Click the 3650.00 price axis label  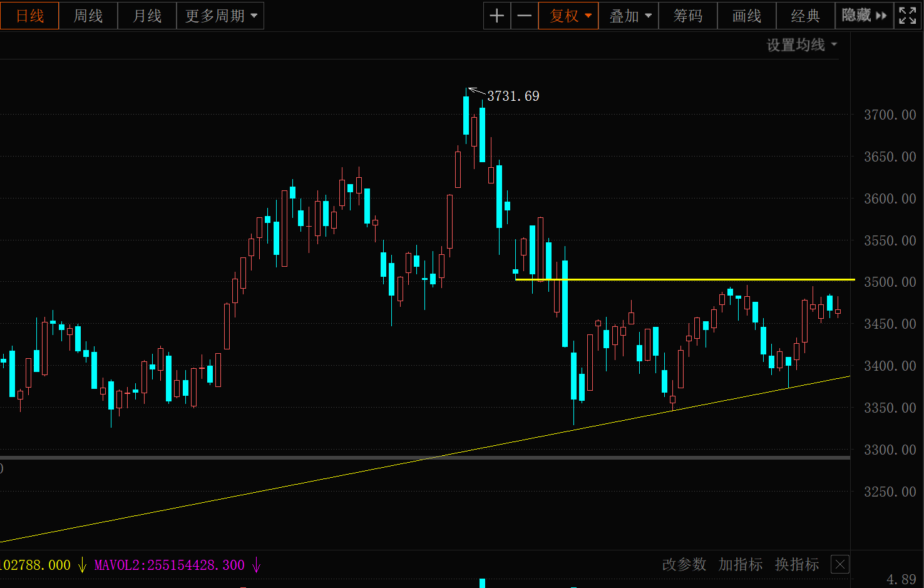click(890, 157)
